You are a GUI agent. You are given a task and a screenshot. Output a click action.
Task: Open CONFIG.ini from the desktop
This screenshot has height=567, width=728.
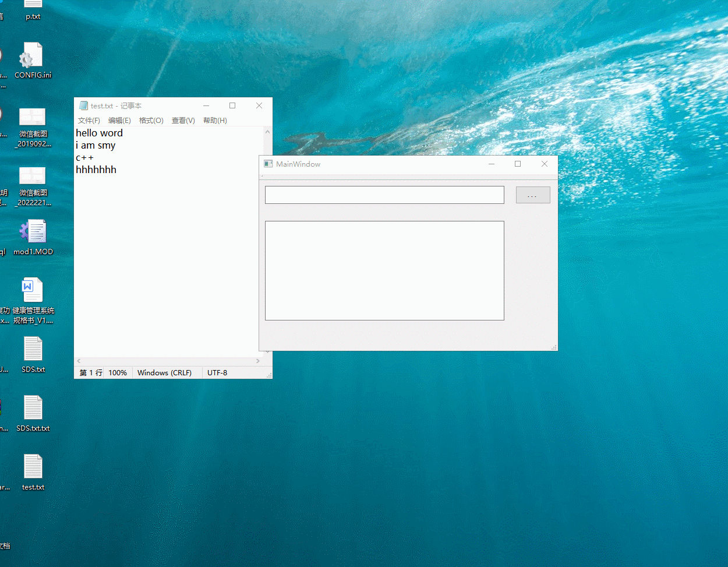[33, 55]
